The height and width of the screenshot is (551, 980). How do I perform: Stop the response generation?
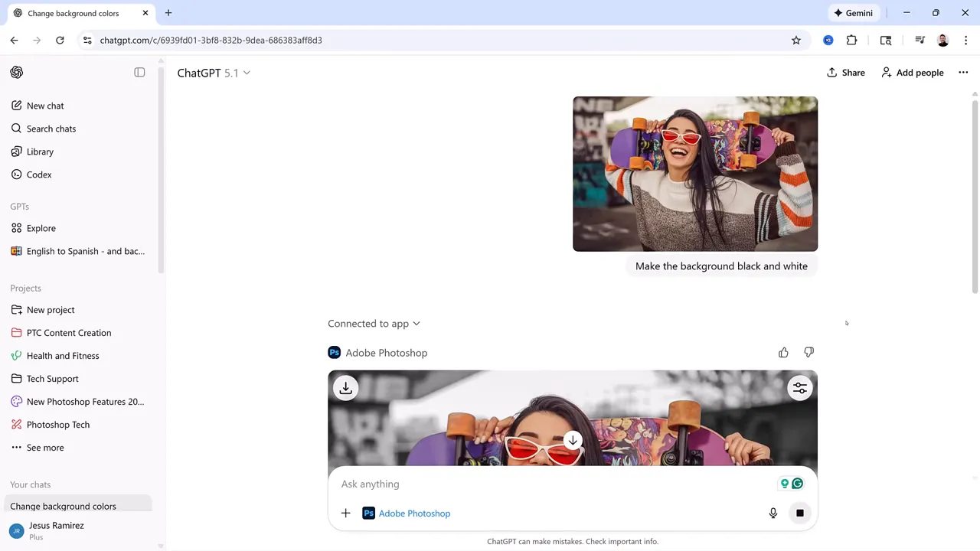tap(799, 513)
